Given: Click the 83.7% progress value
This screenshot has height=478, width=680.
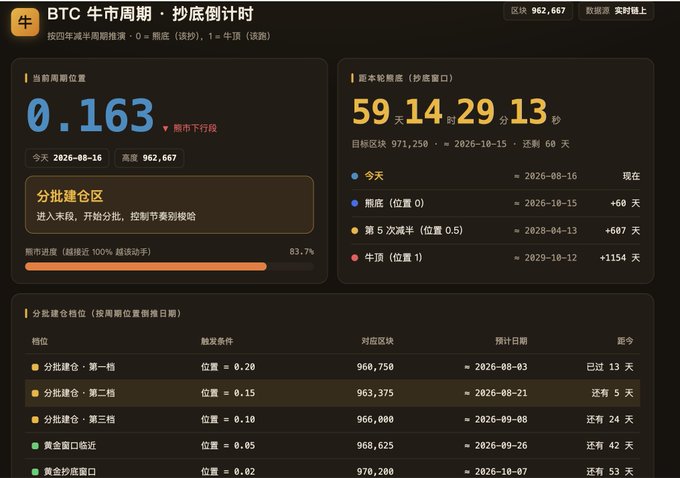Looking at the screenshot, I should click(301, 252).
